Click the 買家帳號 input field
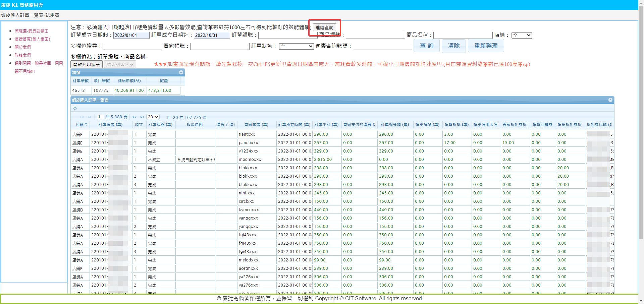The height and width of the screenshot is (304, 644). coord(219,46)
